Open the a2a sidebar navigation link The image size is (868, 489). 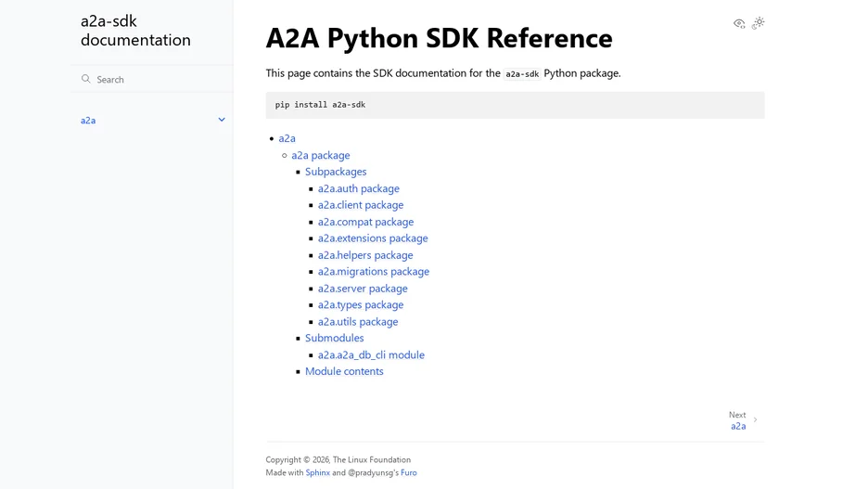click(x=88, y=121)
